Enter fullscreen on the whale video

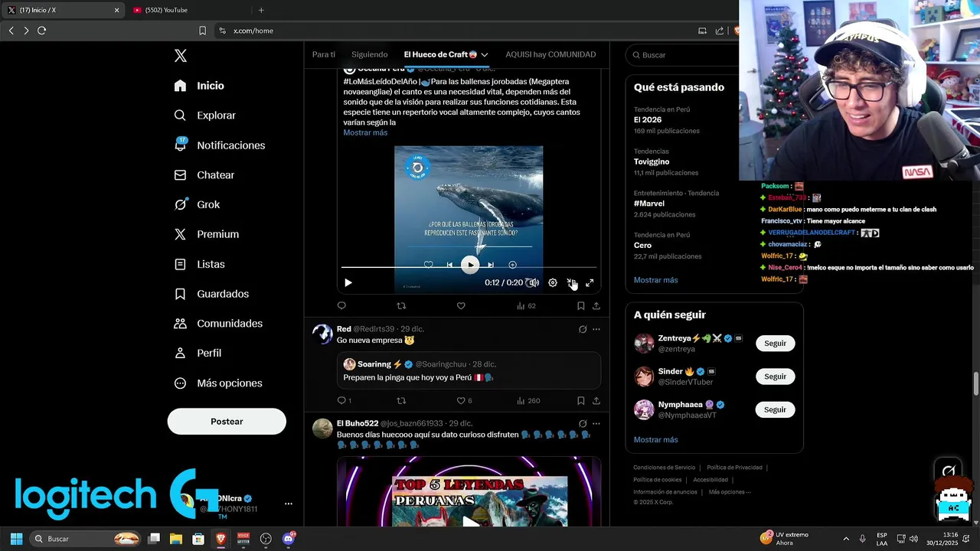[590, 283]
